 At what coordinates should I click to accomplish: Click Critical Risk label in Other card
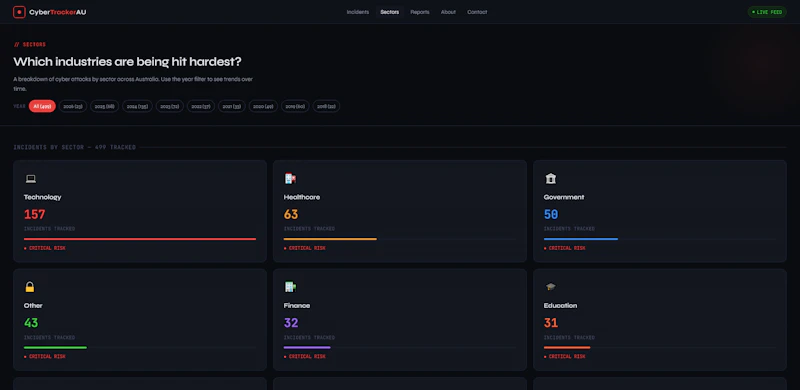coord(45,356)
